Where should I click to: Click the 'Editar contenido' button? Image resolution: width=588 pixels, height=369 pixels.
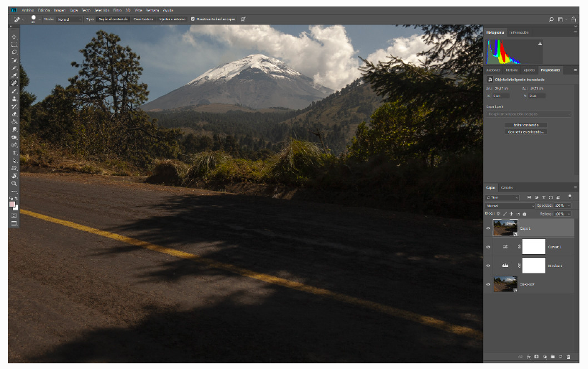pyautogui.click(x=526, y=125)
